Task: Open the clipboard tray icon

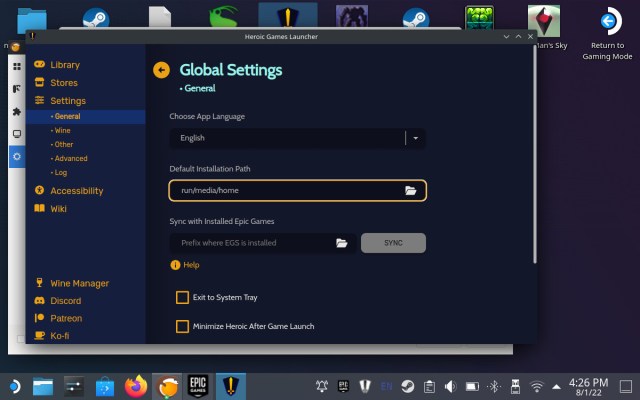Action: click(x=429, y=386)
